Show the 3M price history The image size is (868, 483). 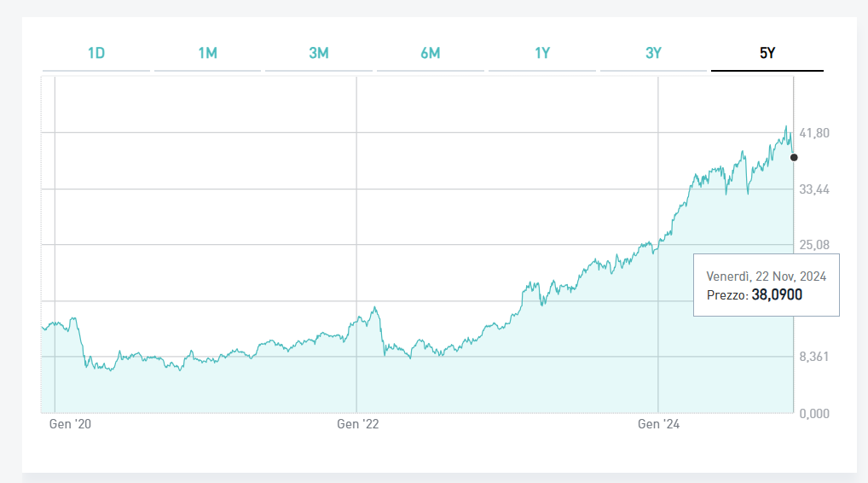319,53
